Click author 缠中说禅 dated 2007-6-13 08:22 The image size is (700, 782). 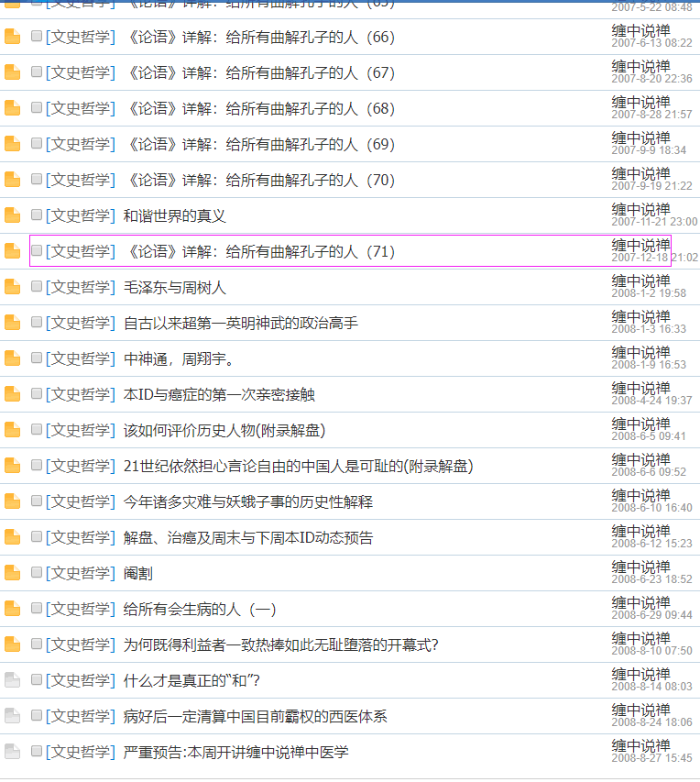coord(640,31)
